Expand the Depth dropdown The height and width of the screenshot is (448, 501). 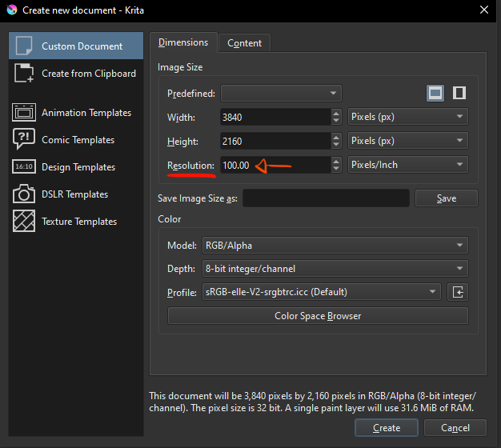coord(335,269)
